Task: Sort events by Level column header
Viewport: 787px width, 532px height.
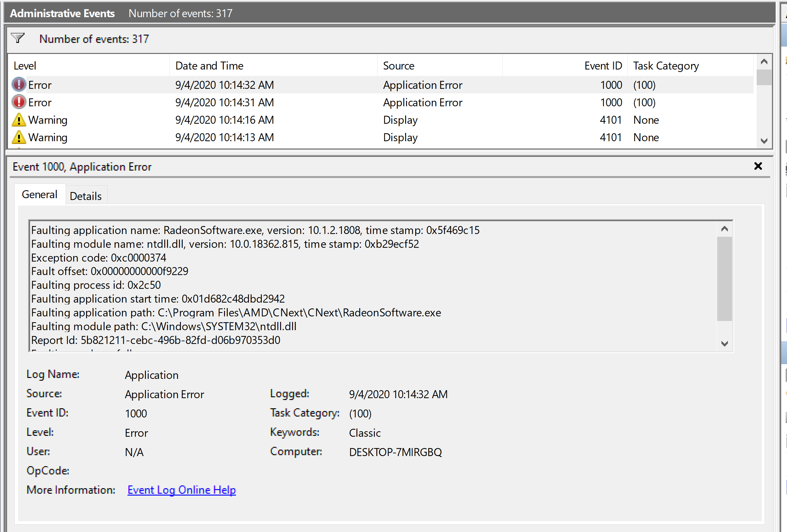Action: coord(89,65)
